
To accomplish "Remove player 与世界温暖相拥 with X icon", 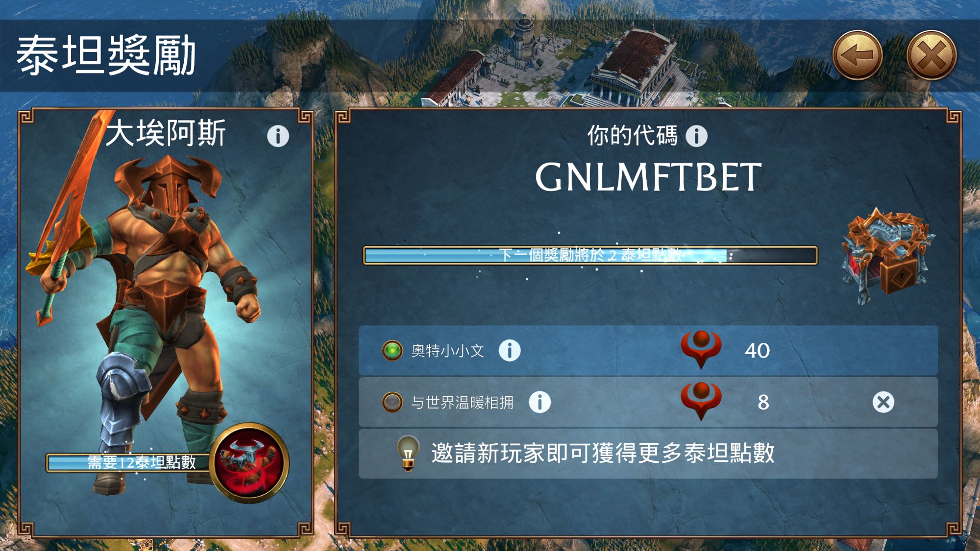I will pyautogui.click(x=883, y=402).
